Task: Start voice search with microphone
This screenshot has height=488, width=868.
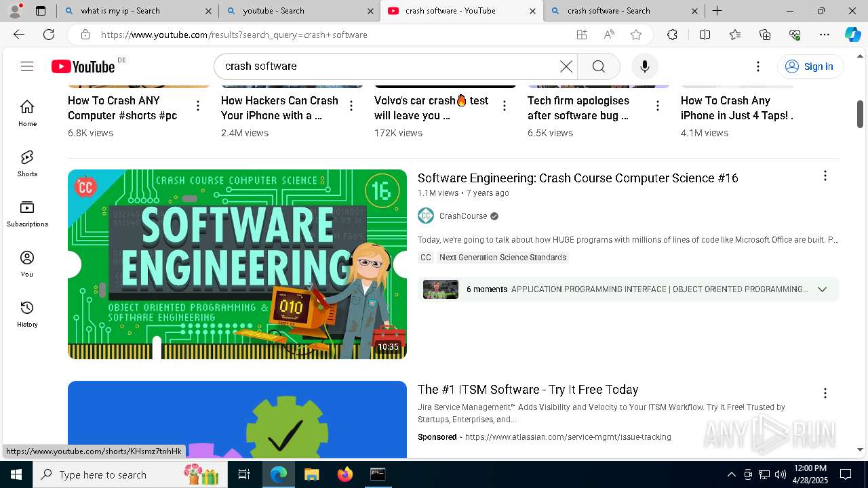Action: (645, 66)
